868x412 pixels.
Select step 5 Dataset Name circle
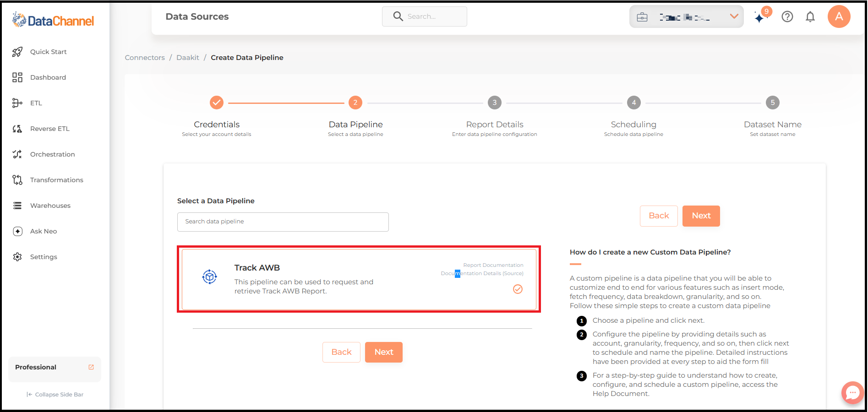coord(773,103)
